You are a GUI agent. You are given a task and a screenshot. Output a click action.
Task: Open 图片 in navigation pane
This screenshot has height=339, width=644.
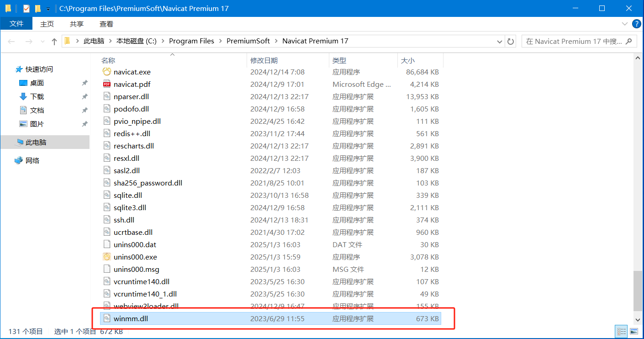tap(37, 124)
